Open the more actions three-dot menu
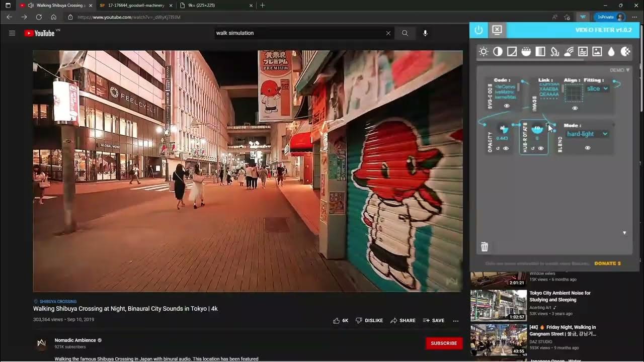This screenshot has width=644, height=362. [456, 320]
